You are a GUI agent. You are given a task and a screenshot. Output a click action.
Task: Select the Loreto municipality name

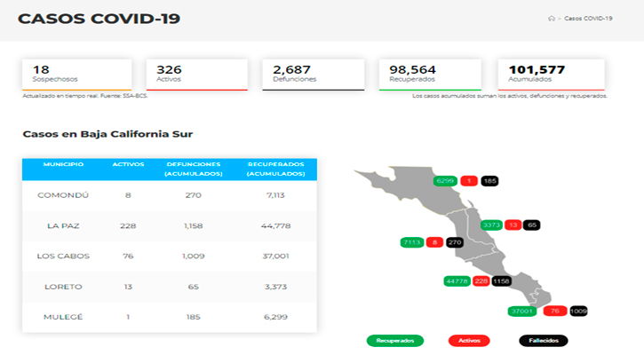point(63,287)
